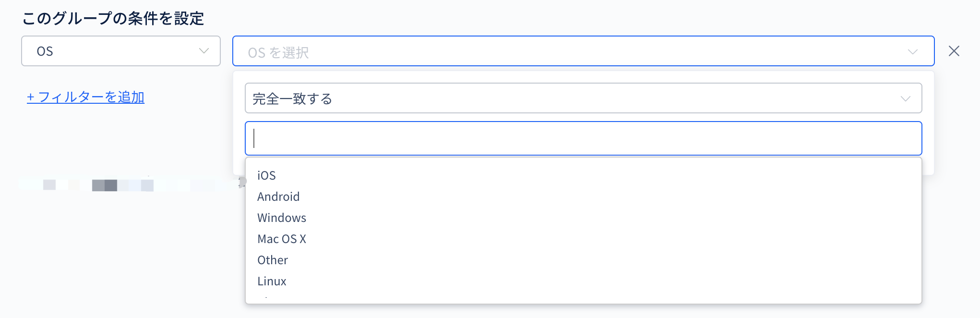Click the 'OS を選択' placeholder text
Viewport: 980px width, 318px height.
click(x=278, y=52)
